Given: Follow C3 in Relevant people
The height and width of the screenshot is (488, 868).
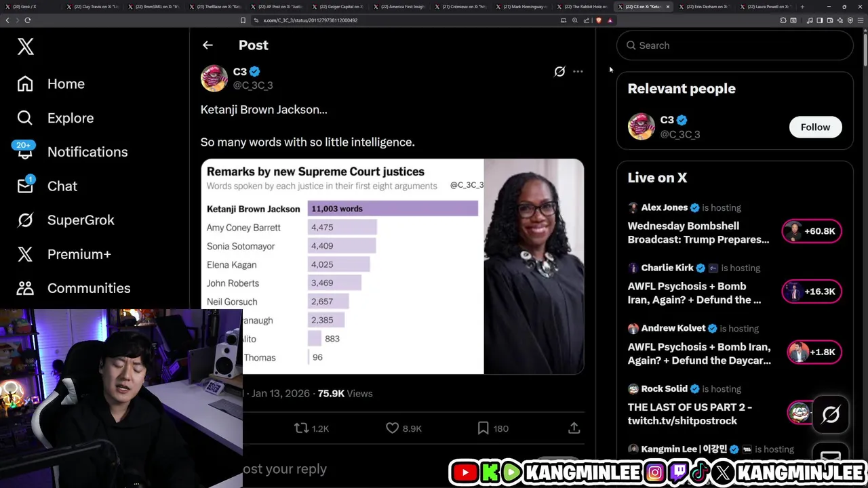Looking at the screenshot, I should (815, 127).
